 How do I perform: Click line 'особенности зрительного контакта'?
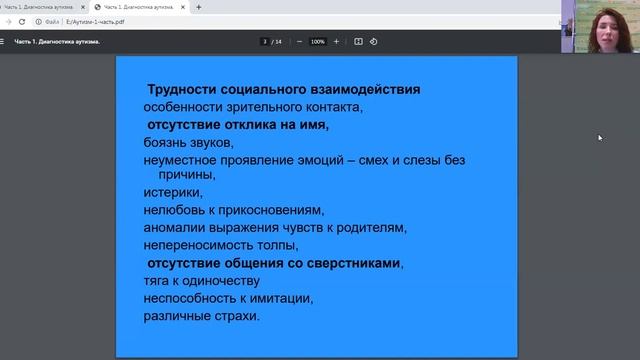click(x=253, y=107)
